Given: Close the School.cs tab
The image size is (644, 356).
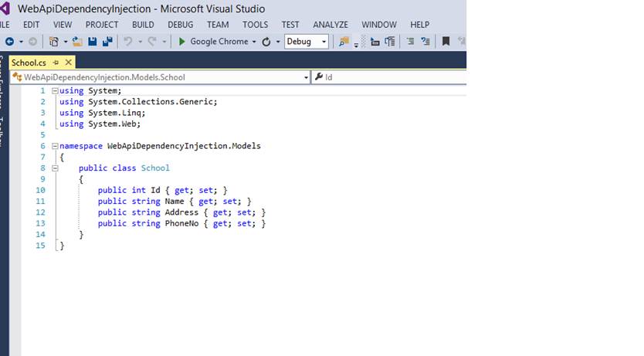Looking at the screenshot, I should click(x=69, y=63).
